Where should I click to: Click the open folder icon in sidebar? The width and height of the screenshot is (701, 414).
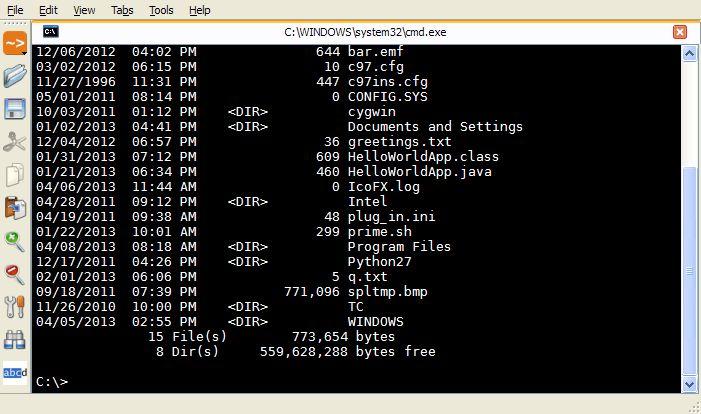coord(15,76)
